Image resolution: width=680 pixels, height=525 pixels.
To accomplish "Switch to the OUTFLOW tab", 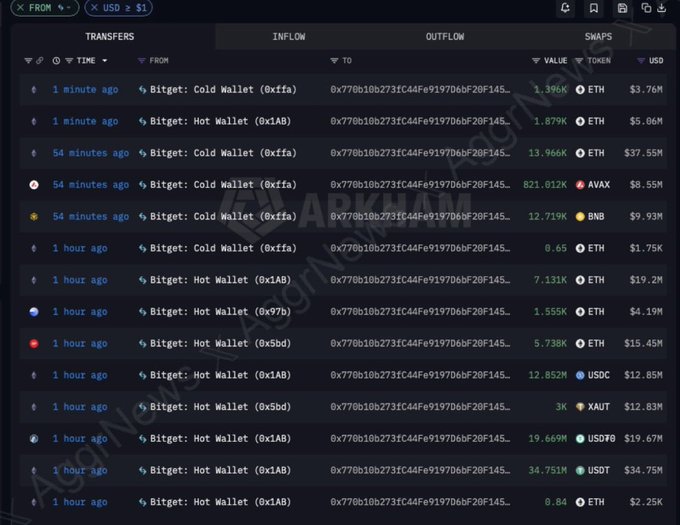I will pyautogui.click(x=445, y=37).
